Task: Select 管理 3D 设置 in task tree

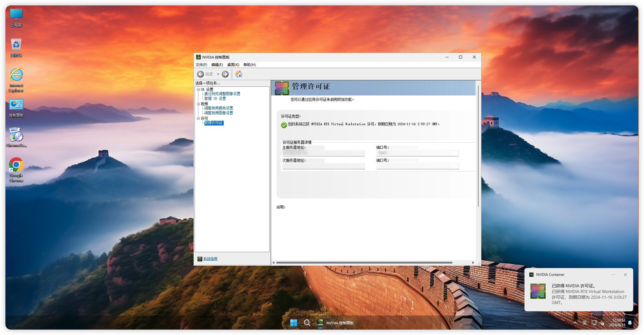Action: (215, 98)
